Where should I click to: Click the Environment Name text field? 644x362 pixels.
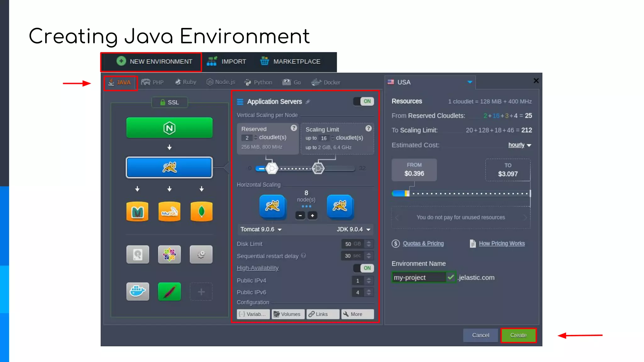[419, 277]
